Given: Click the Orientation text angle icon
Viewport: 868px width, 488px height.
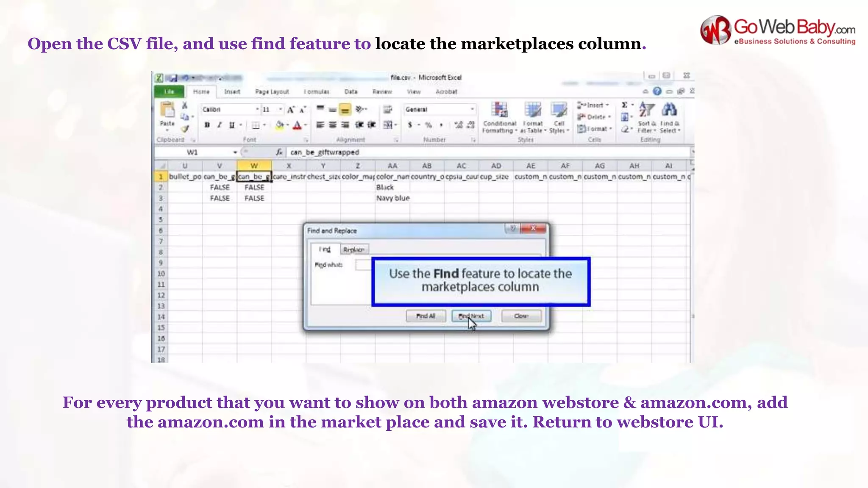Looking at the screenshot, I should [x=360, y=109].
